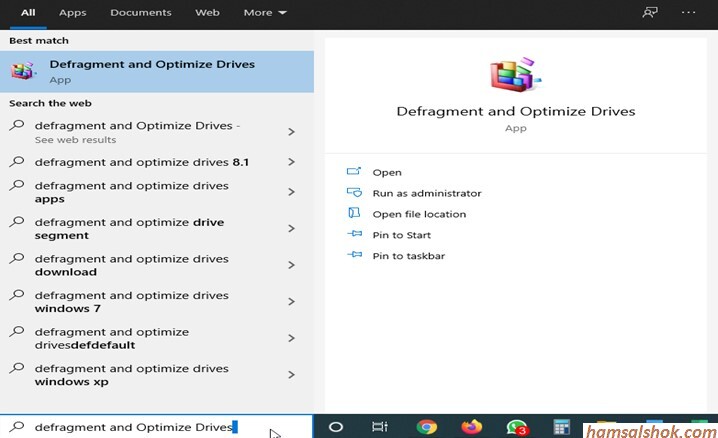Open the three-dots options menu
The height and width of the screenshot is (438, 718).
(x=688, y=12)
